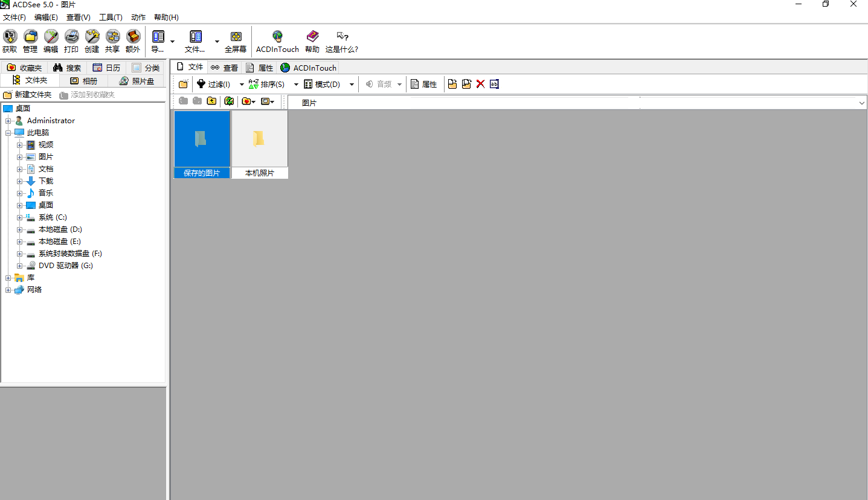Open 共享 (Share) from the main toolbar
Image resolution: width=868 pixels, height=500 pixels.
112,37
